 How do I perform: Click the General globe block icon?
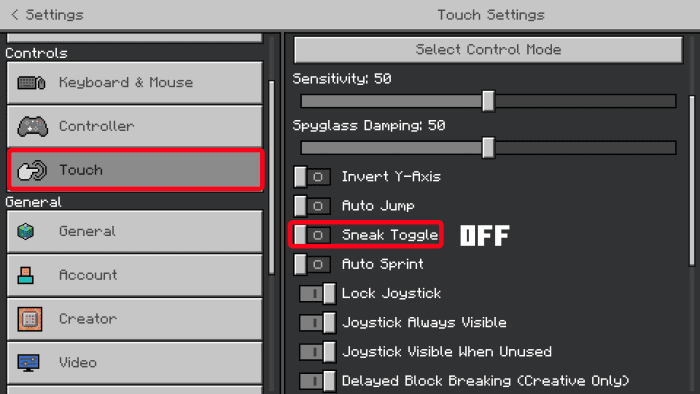pyautogui.click(x=26, y=231)
